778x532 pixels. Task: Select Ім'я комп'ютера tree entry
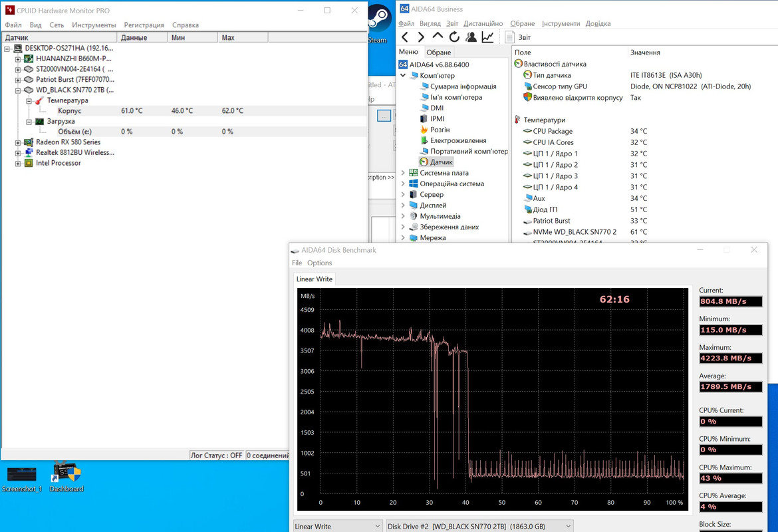coord(451,97)
